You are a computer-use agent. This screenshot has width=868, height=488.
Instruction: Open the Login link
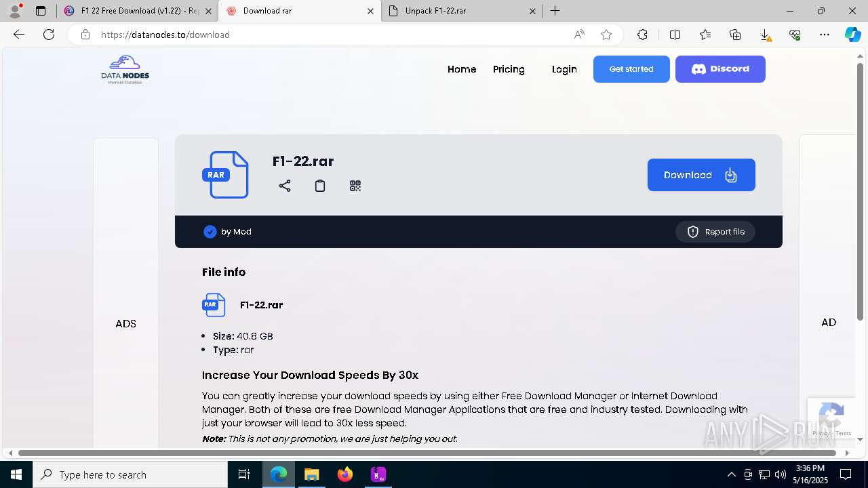click(564, 69)
